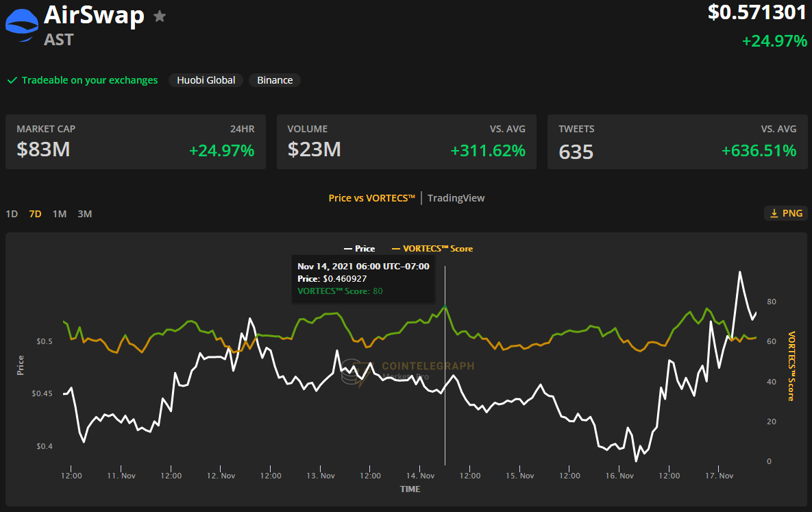This screenshot has width=812, height=512.
Task: Click the PNG download arrow icon
Action: [774, 214]
